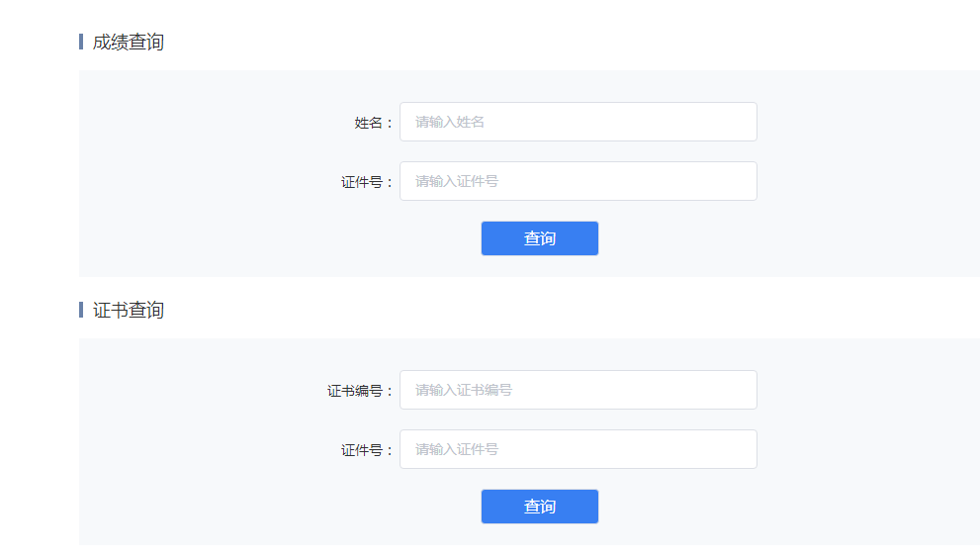This screenshot has width=980, height=557.
Task: Click the blue bar beside 证书查询 title
Action: [81, 310]
